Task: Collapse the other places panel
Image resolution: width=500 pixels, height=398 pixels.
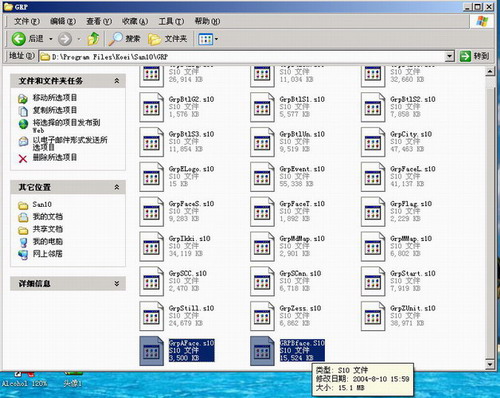Action: point(117,187)
